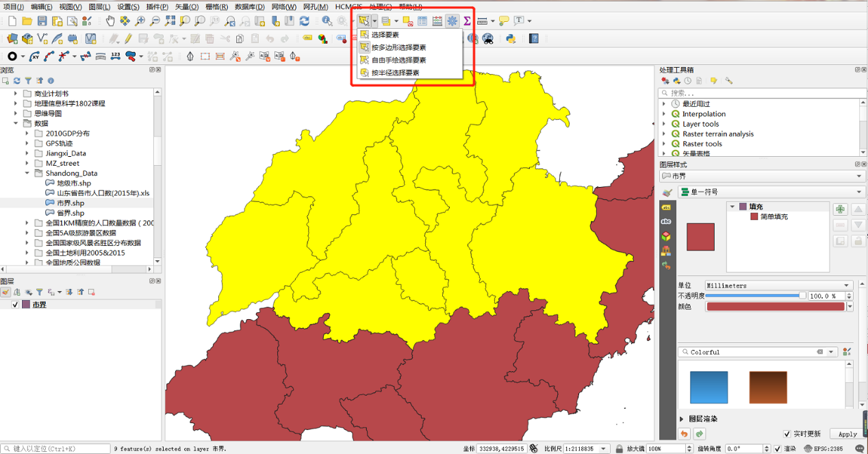This screenshot has height=454, width=868.
Task: Select the Pan Map hand tool
Action: (x=110, y=21)
